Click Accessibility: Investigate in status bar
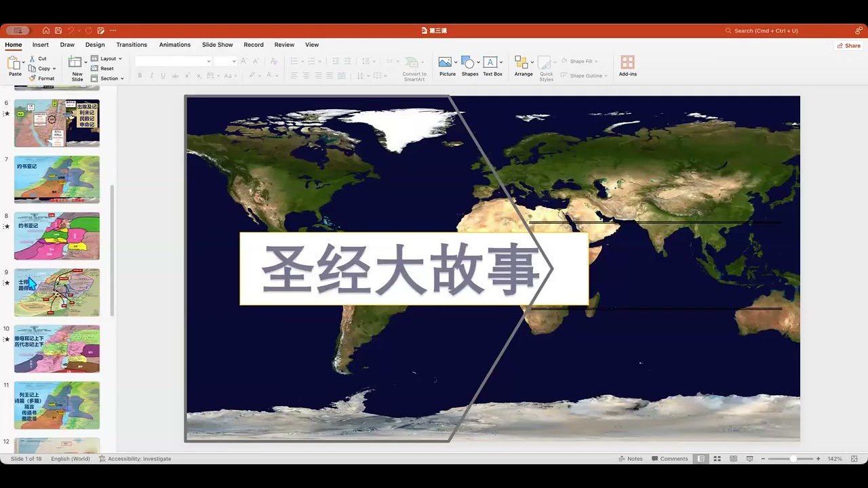Image resolution: width=868 pixels, height=488 pixels. point(135,459)
